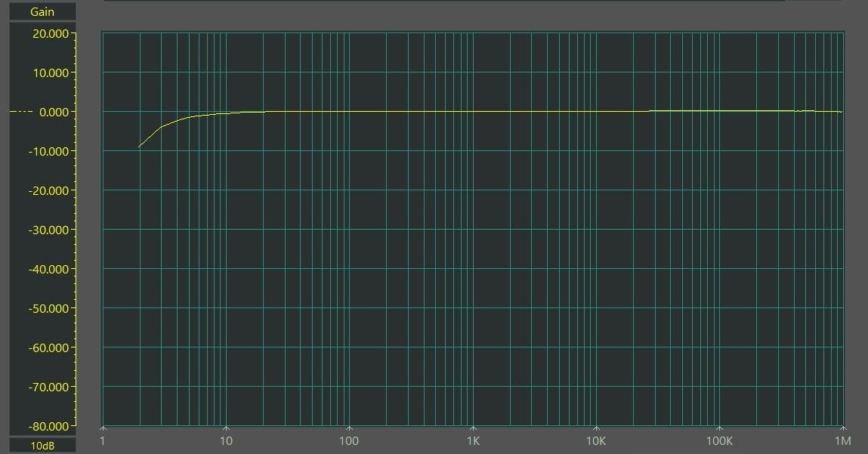Click the 1 Hz tick arrow marker

pyautogui.click(x=103, y=428)
